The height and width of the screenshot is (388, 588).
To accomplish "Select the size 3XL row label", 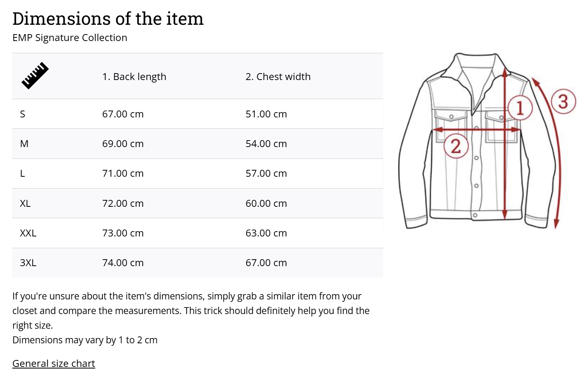I will [28, 263].
